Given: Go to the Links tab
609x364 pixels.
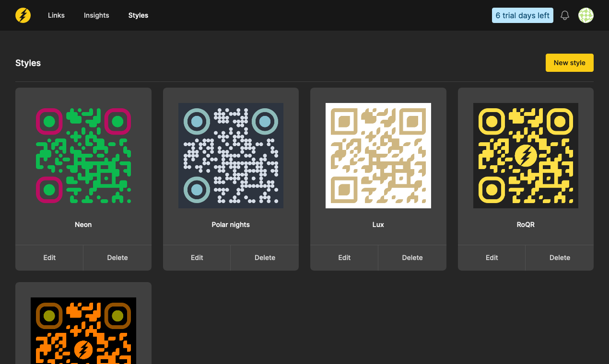Looking at the screenshot, I should 56,15.
